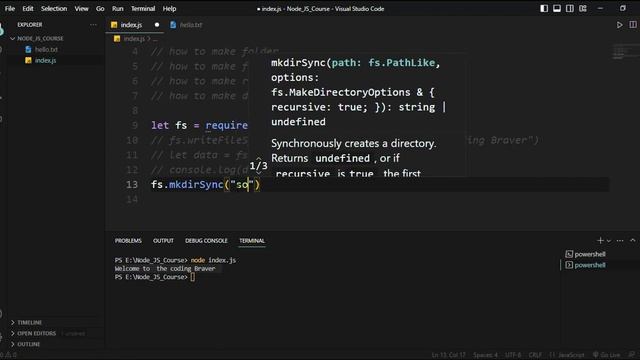The image size is (640, 360).
Task: Open Explorer more actions ellipsis
Action: click(93, 25)
